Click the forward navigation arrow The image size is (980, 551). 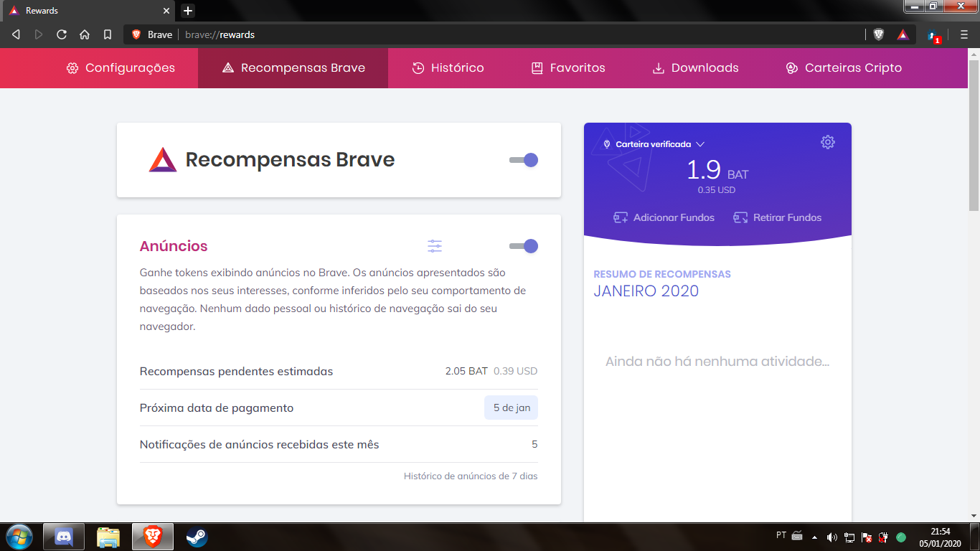point(39,34)
